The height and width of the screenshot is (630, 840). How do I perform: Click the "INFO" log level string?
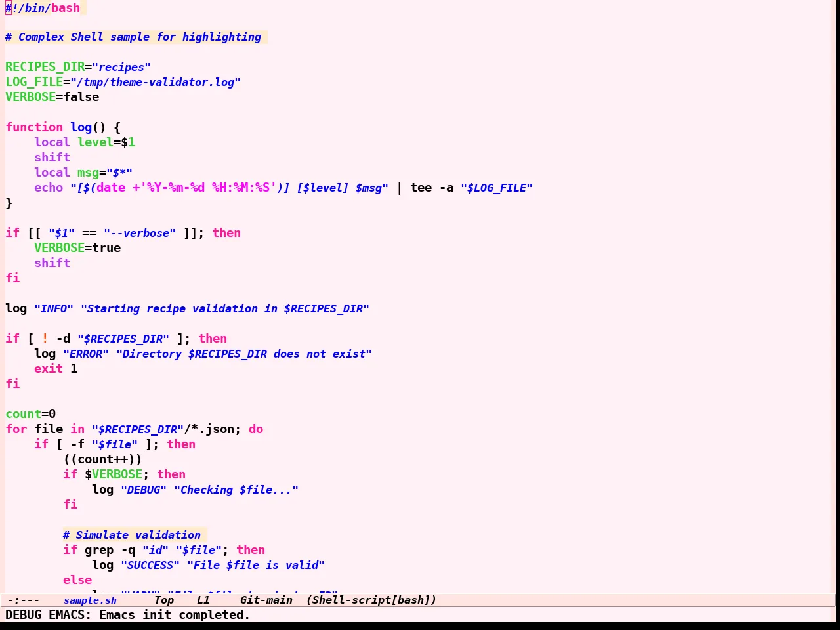point(54,308)
